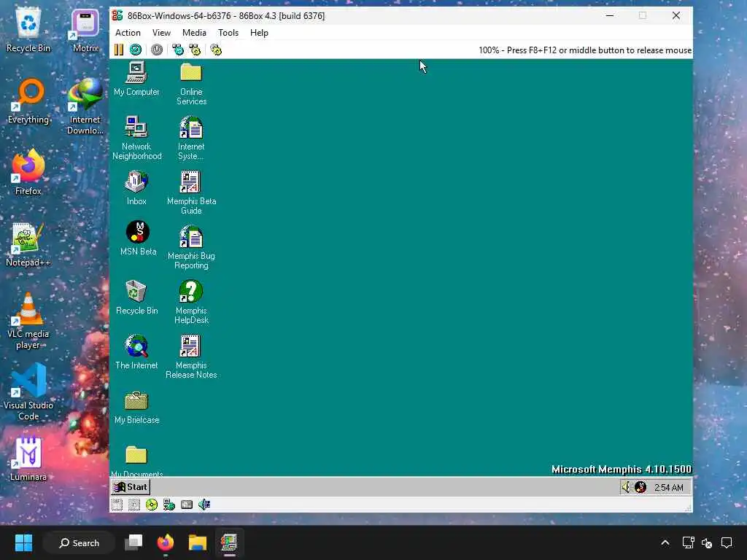Open the Help menu

point(259,33)
